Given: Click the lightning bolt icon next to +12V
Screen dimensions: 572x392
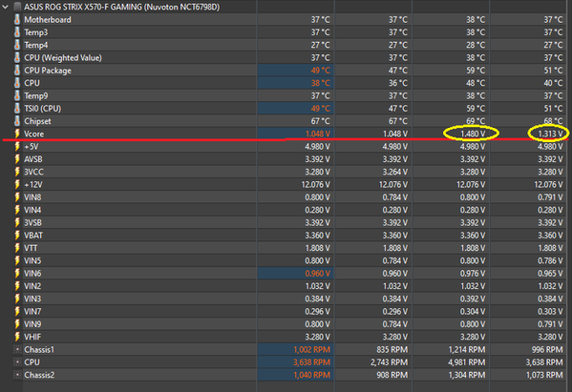Looking at the screenshot, I should (17, 184).
